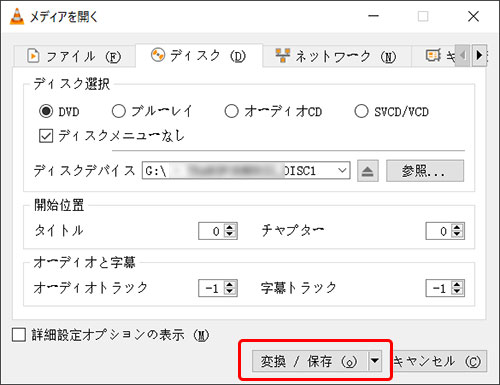Open the partially hidden capture device tab
Viewport: 500px width, 385px height.
point(433,56)
